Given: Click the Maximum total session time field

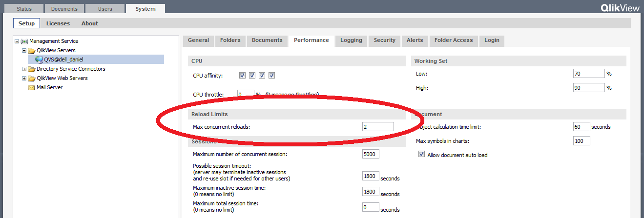Looking at the screenshot, I should [371, 207].
